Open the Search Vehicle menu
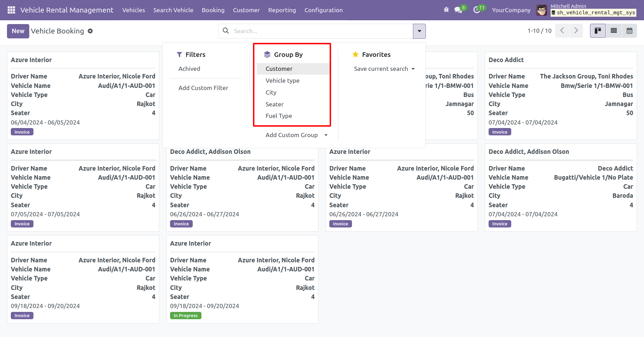The height and width of the screenshot is (337, 644). point(173,10)
